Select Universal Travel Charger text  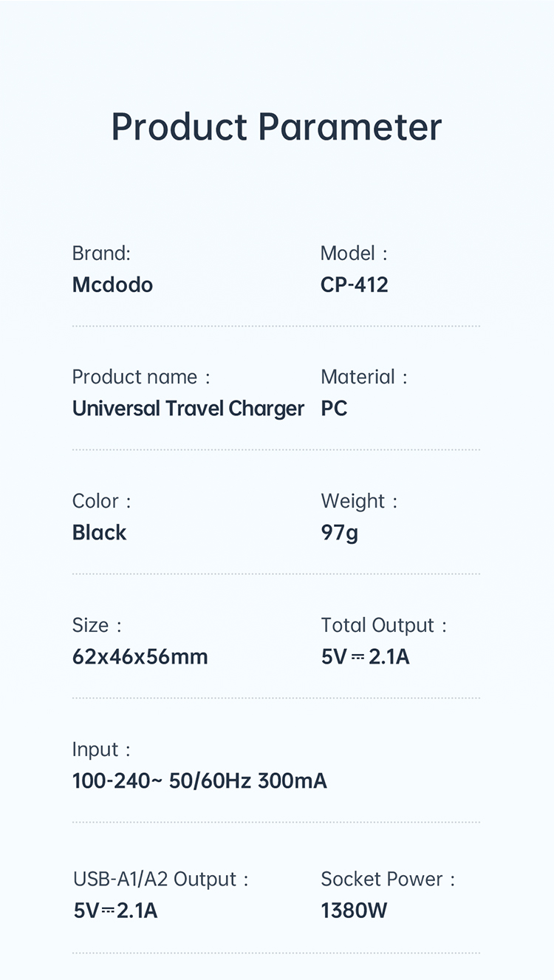click(188, 409)
